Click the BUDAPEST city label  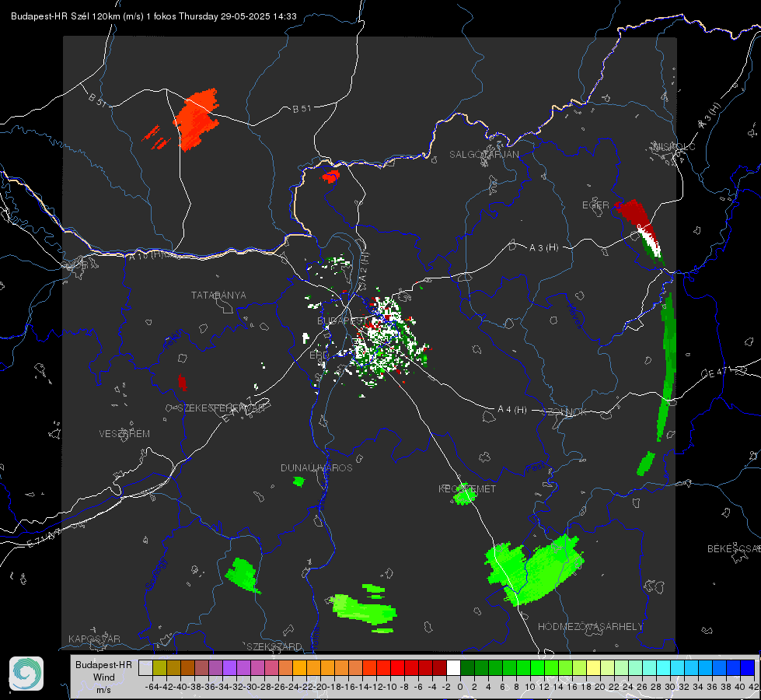pyautogui.click(x=340, y=320)
